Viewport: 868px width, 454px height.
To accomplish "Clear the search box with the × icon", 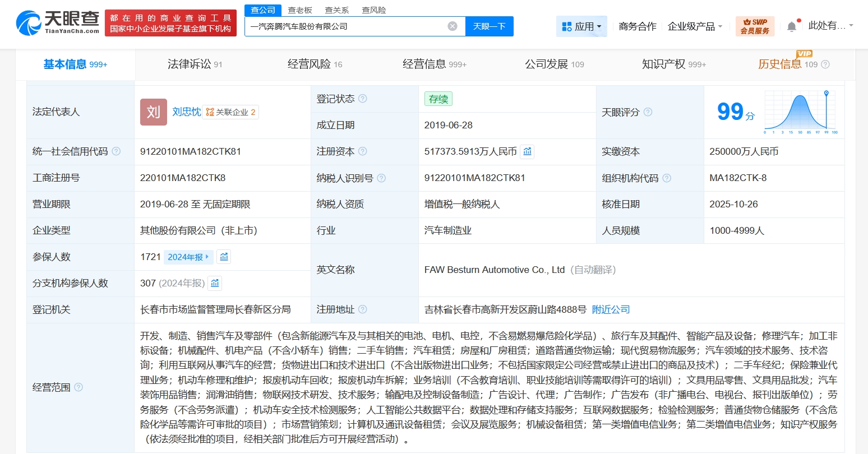I will (x=452, y=26).
